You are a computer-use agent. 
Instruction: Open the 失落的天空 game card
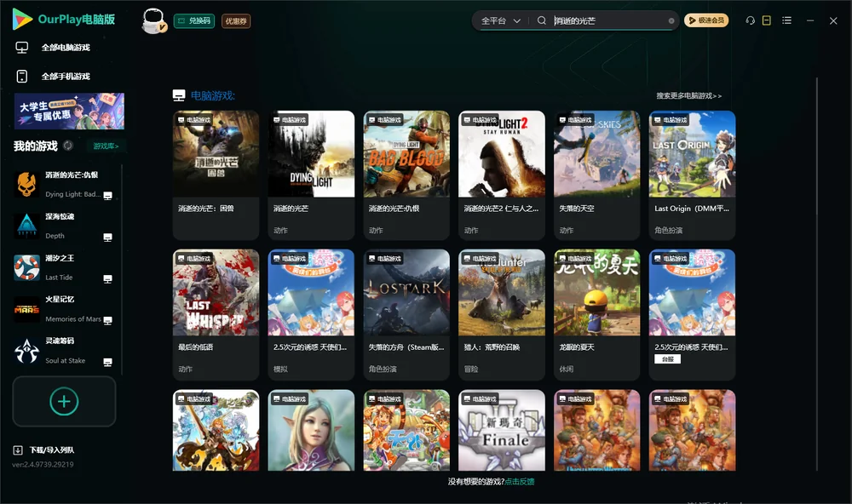click(x=596, y=175)
